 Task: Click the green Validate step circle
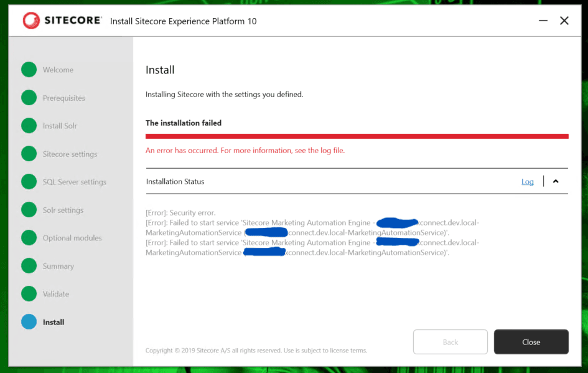tap(29, 294)
